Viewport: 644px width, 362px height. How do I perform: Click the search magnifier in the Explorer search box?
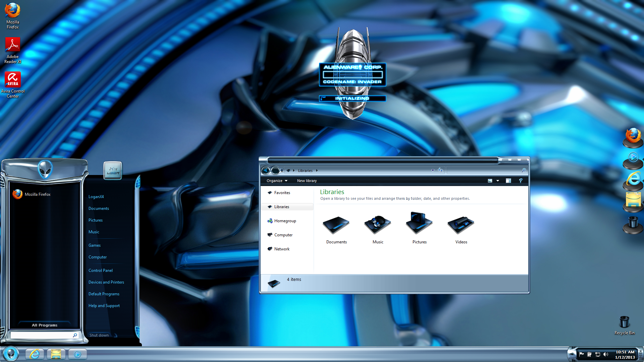click(x=524, y=170)
